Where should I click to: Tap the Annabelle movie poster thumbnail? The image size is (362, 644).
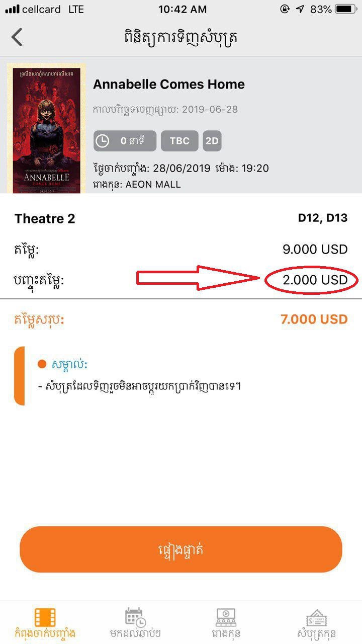46,127
